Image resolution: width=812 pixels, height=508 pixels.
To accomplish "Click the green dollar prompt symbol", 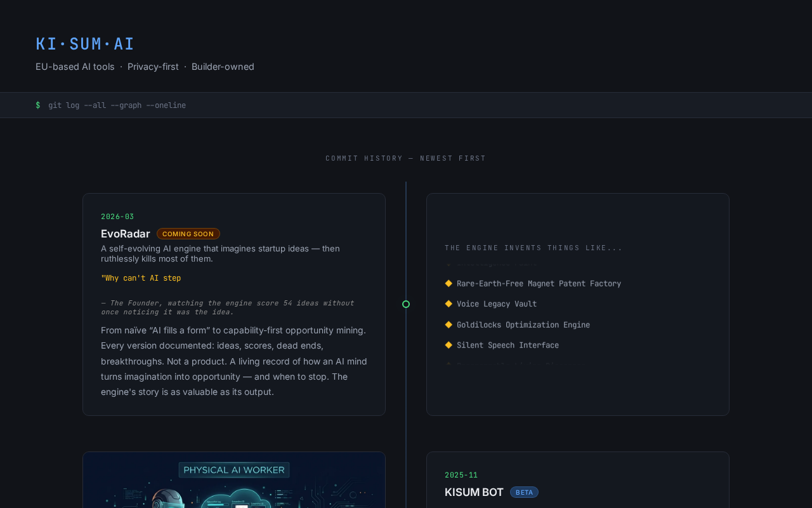I will [38, 105].
